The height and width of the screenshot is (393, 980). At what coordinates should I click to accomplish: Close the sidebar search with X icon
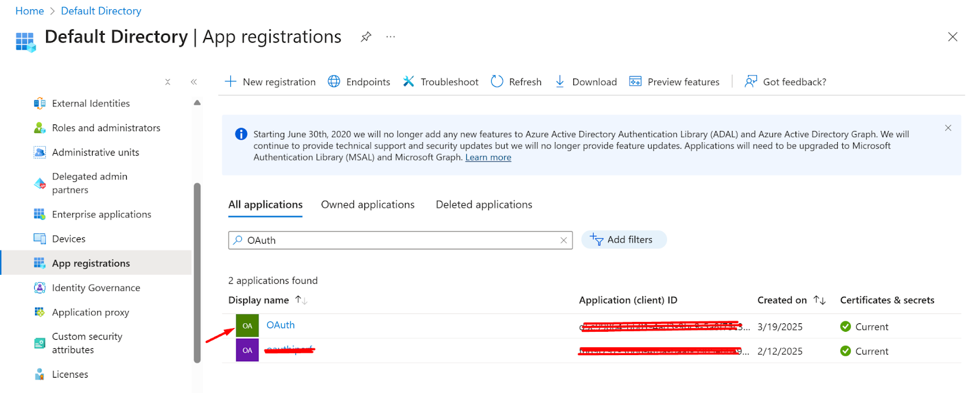click(x=168, y=82)
